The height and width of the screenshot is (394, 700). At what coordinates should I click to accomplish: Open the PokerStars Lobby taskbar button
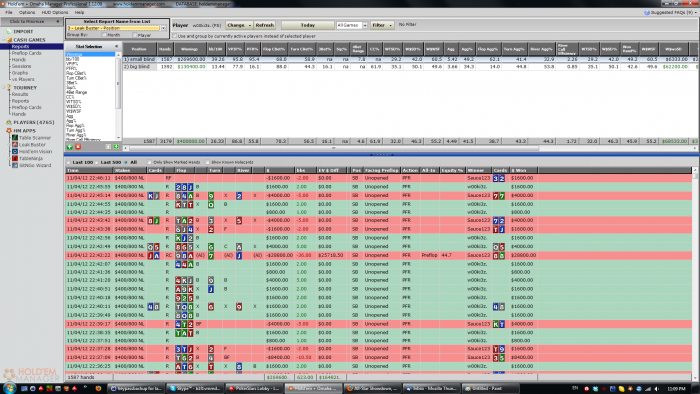pos(253,389)
